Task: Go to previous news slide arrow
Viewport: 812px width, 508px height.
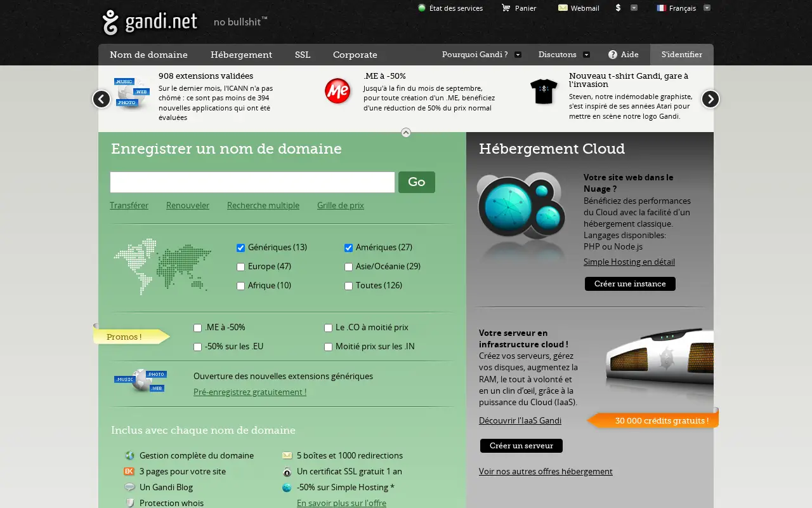Action: click(101, 99)
